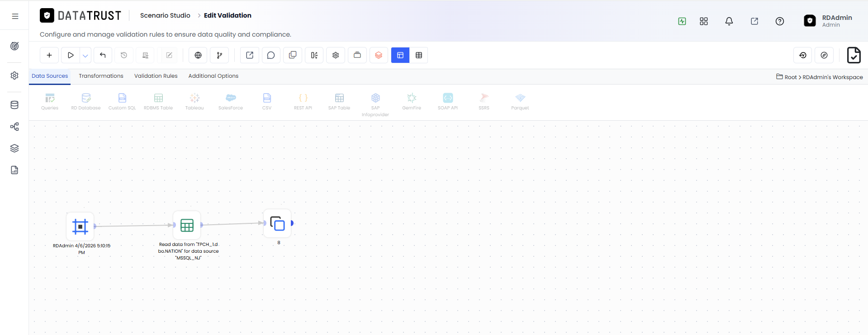
Task: Select the CSV data source
Action: [267, 102]
